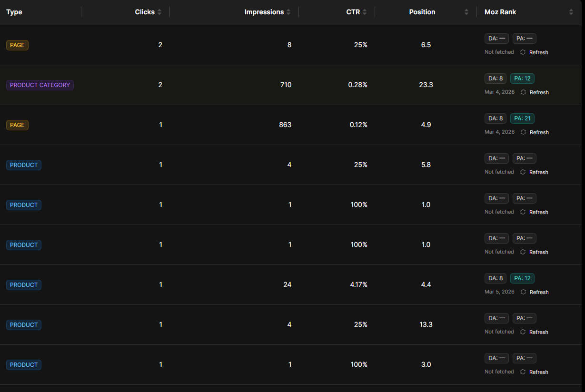Click the refresh icon in the 863 impressions row

point(523,132)
